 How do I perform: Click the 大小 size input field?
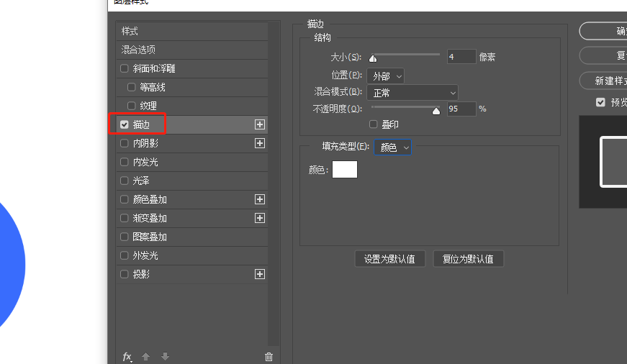(461, 57)
